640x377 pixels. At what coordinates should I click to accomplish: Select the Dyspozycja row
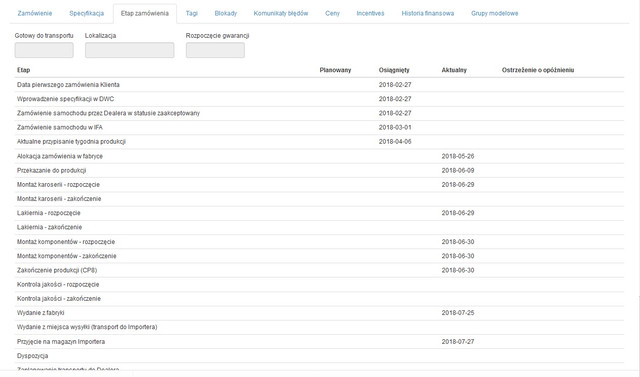point(319,356)
